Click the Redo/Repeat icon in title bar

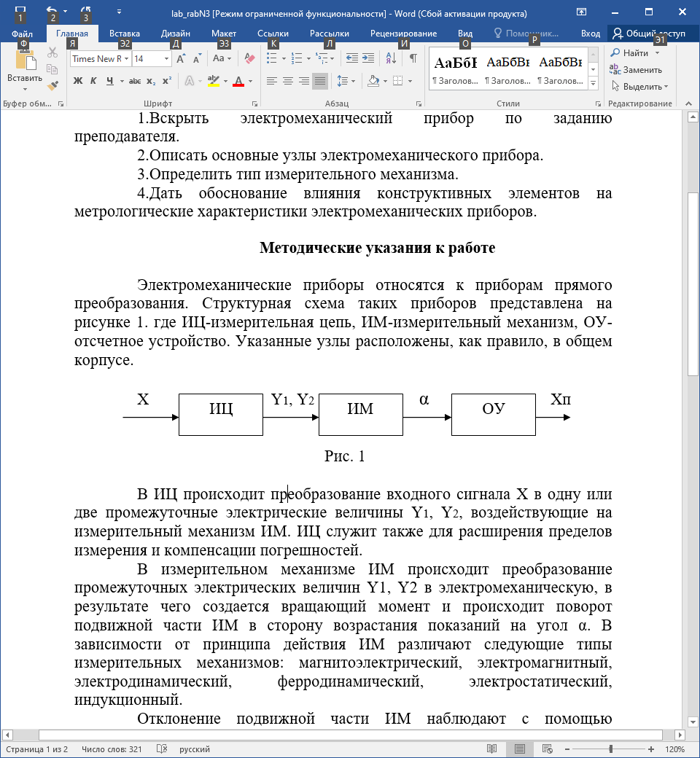(x=85, y=12)
